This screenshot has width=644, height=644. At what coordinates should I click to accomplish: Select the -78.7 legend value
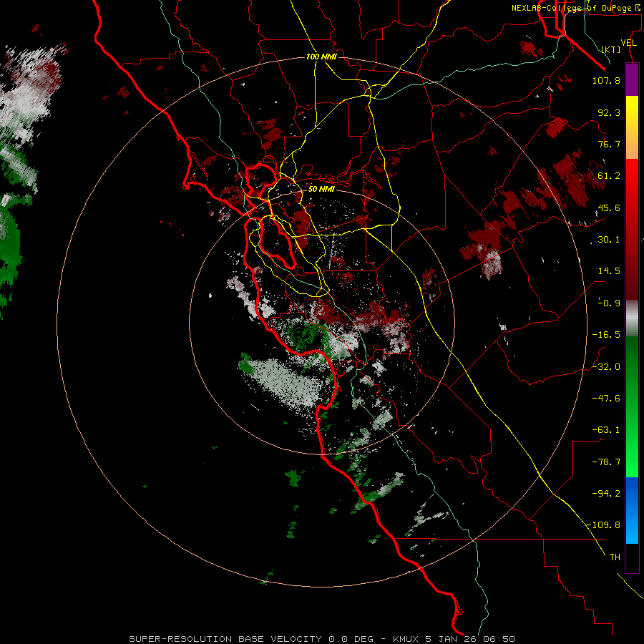pyautogui.click(x=606, y=462)
